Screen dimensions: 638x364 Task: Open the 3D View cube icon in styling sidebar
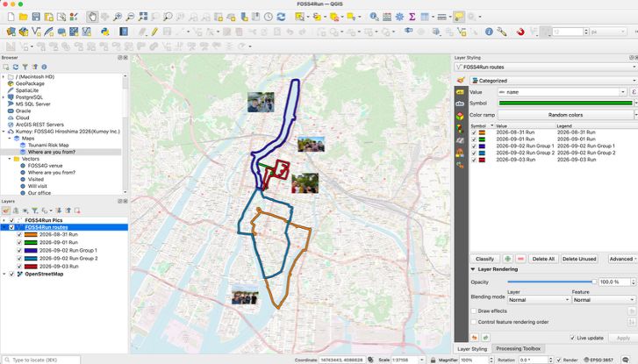(460, 117)
